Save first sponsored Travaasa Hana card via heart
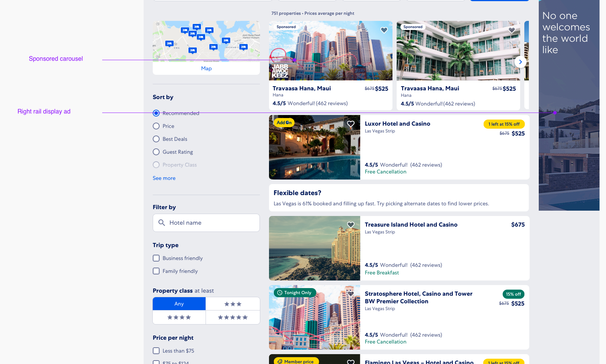Screen dimensions: 606x364 click(384, 30)
